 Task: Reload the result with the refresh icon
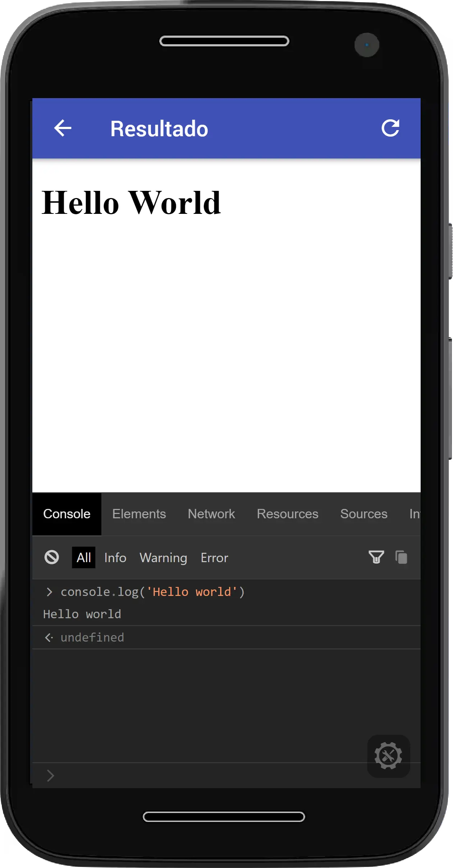(390, 128)
